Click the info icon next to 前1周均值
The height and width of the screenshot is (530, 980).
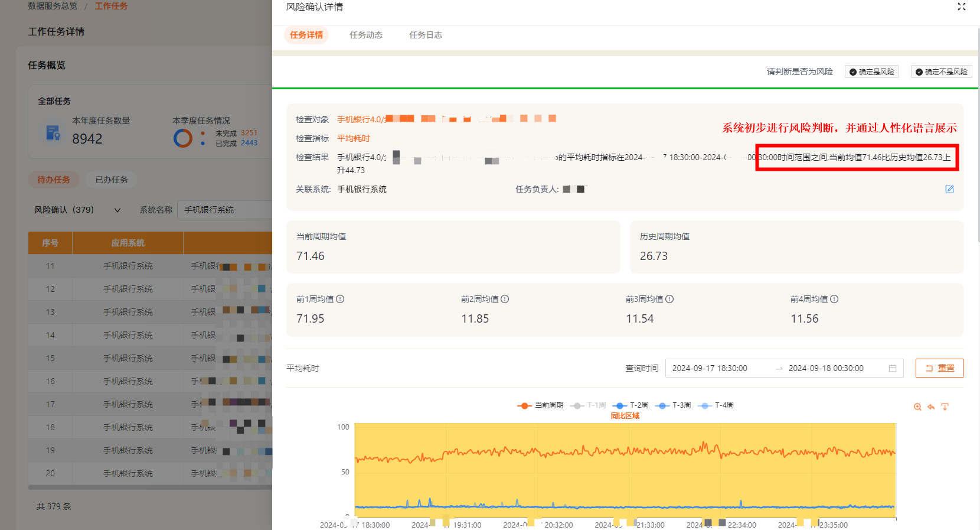tap(340, 299)
